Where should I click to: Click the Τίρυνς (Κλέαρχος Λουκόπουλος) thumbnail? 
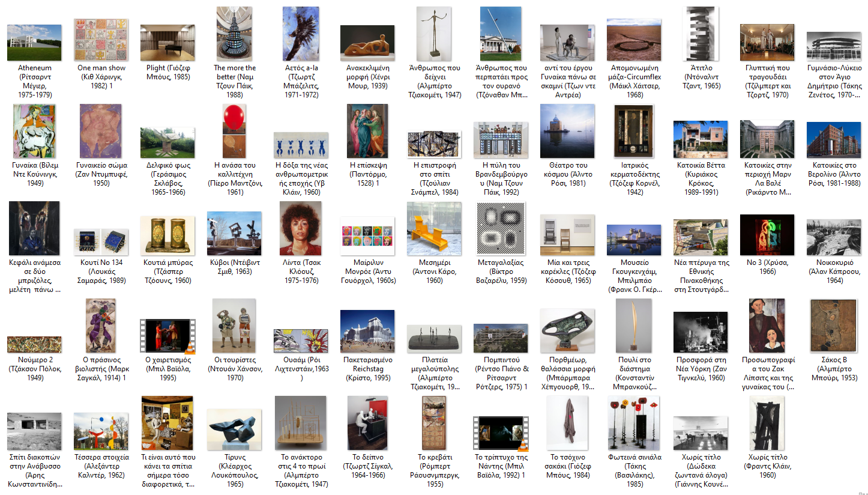point(234,430)
